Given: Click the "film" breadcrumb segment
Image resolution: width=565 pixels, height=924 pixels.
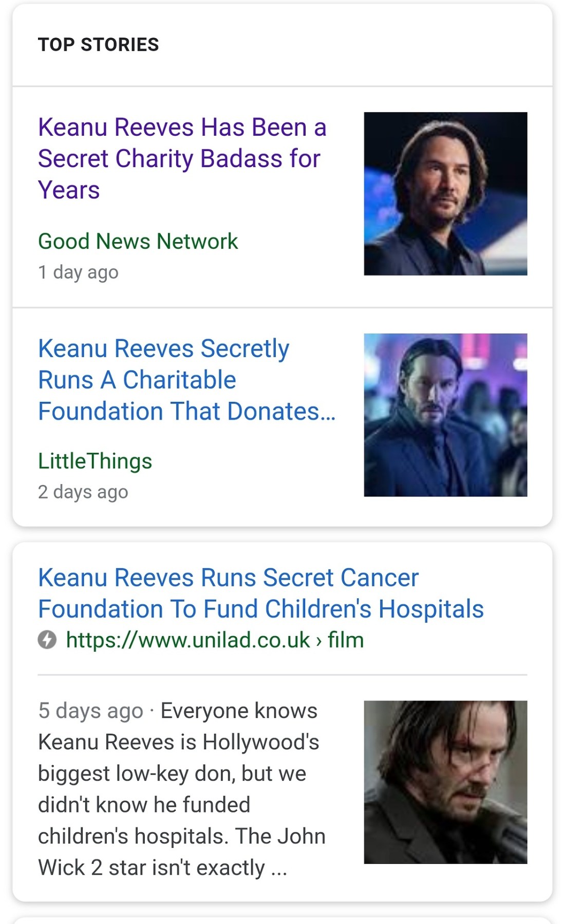Looking at the screenshot, I should tap(346, 640).
